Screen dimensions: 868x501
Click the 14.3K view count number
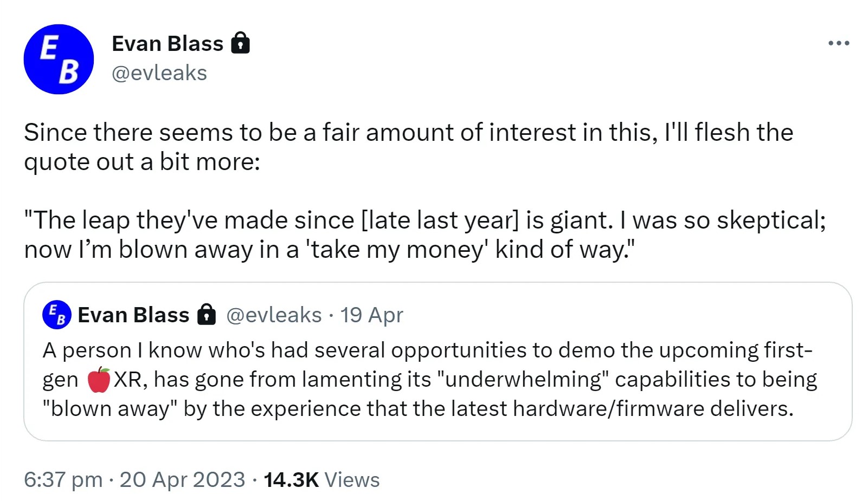click(291, 480)
